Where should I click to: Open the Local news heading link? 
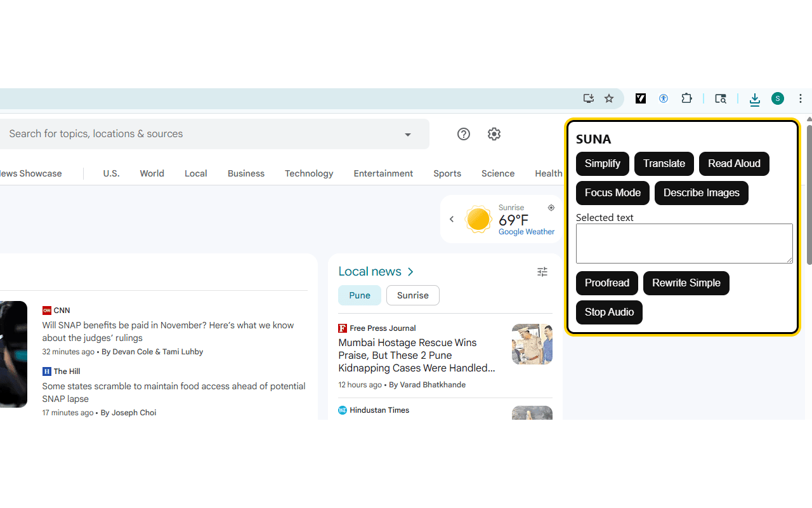pos(370,272)
